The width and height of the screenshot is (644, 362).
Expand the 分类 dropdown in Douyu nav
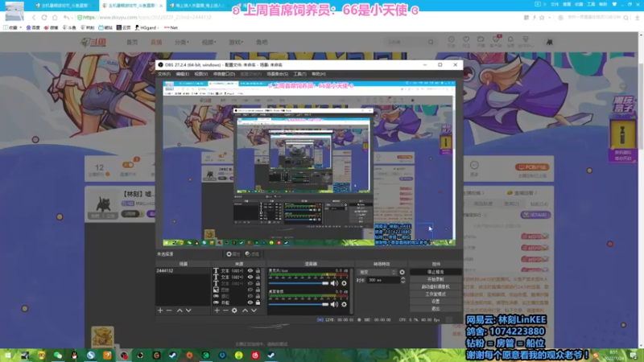click(182, 42)
